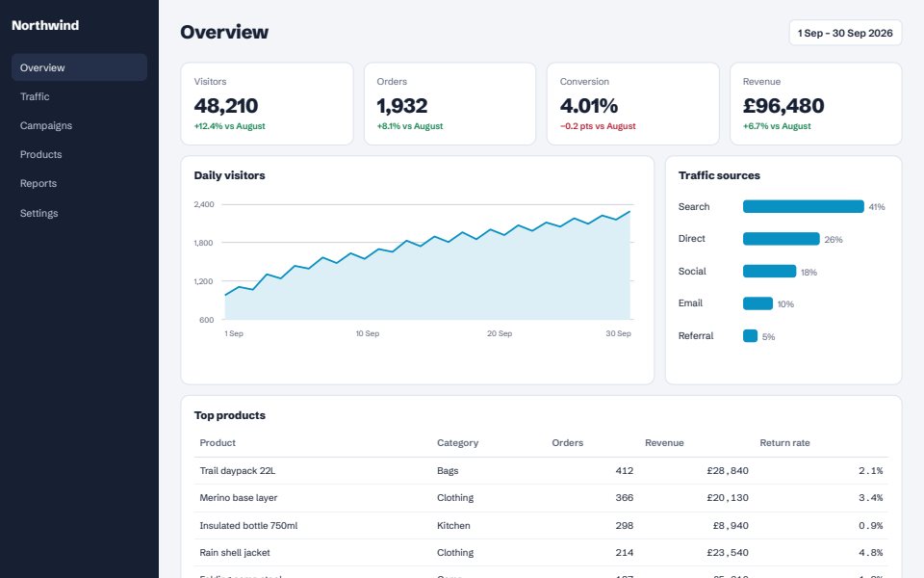Screen dimensions: 924x578
Task: Click the 214 orders value
Action: pyautogui.click(x=624, y=553)
